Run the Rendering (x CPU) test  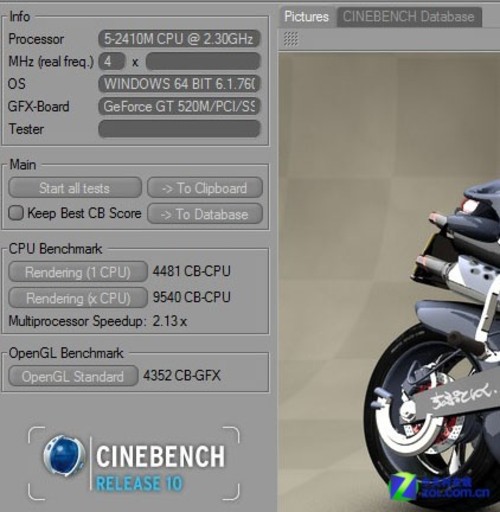78,298
